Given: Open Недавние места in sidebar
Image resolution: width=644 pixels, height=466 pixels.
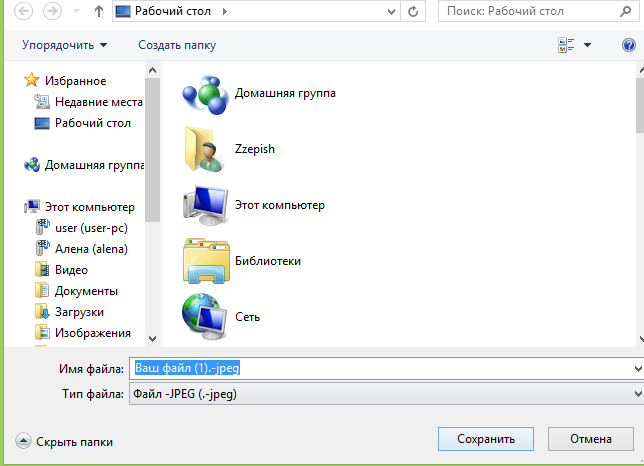Looking at the screenshot, I should (99, 102).
